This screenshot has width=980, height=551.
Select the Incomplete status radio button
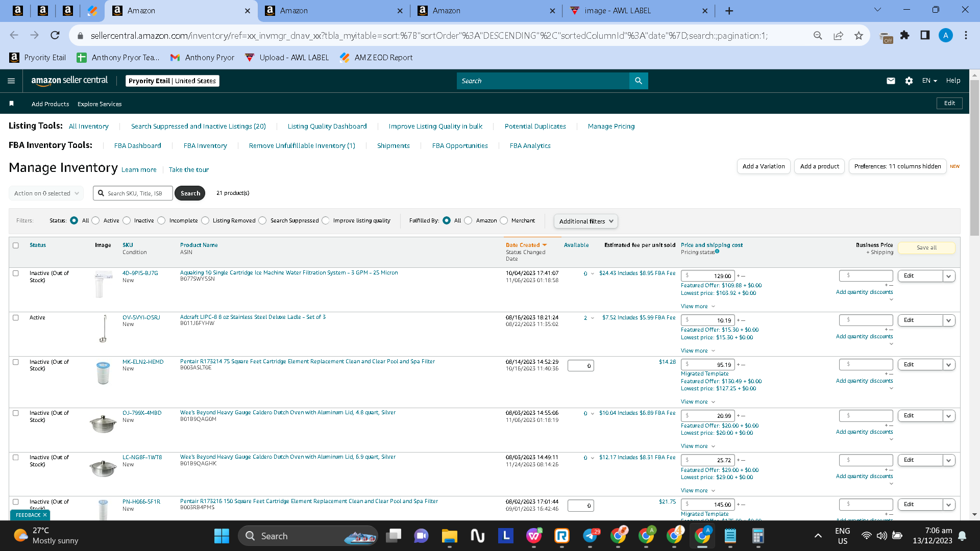click(161, 220)
